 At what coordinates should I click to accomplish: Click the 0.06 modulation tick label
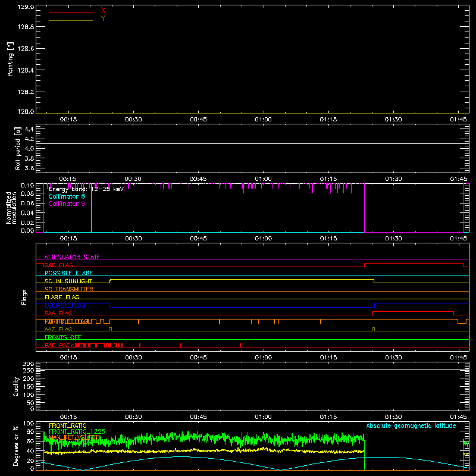tap(27, 203)
